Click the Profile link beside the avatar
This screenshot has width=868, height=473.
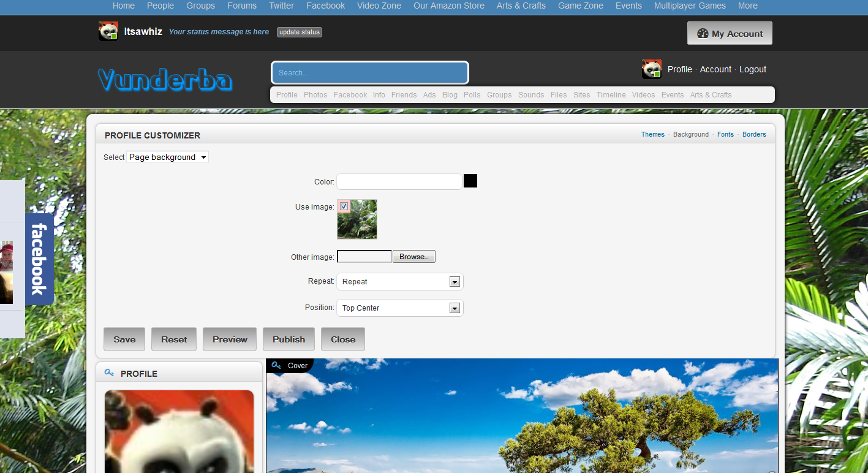point(680,69)
